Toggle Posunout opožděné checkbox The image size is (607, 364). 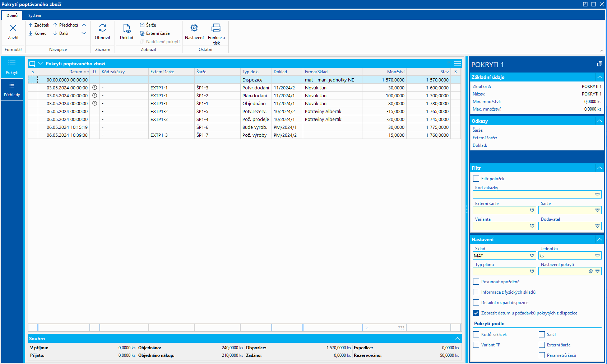[476, 282]
